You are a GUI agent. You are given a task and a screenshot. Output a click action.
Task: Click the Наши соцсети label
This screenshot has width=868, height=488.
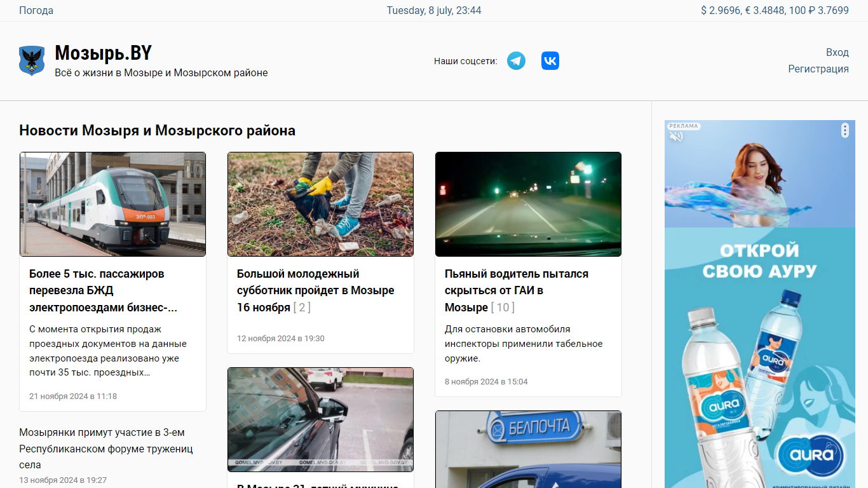(x=465, y=61)
